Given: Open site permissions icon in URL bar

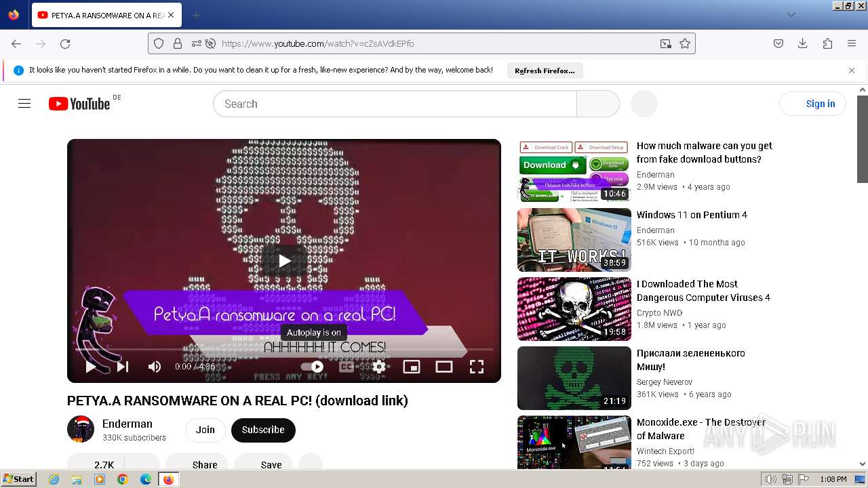Looking at the screenshot, I should click(196, 43).
